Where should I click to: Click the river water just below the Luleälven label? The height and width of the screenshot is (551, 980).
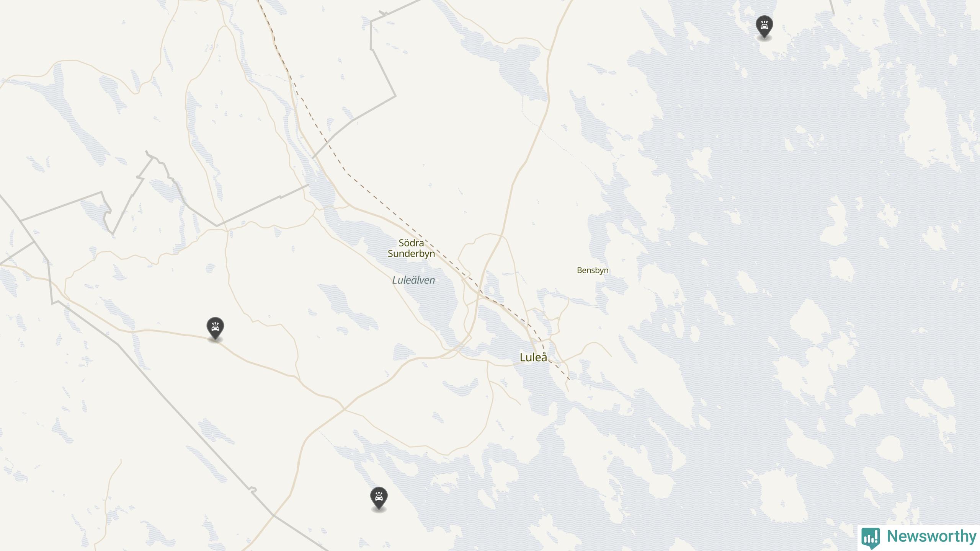[x=436, y=306]
